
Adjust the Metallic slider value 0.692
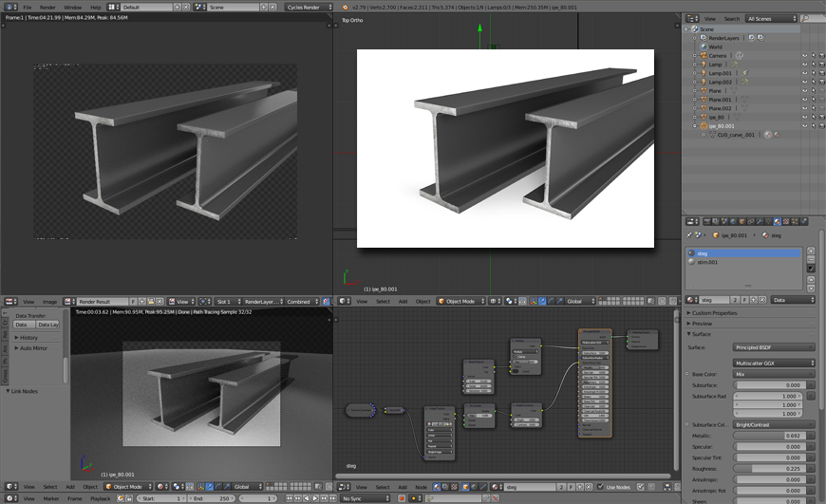[768, 436]
